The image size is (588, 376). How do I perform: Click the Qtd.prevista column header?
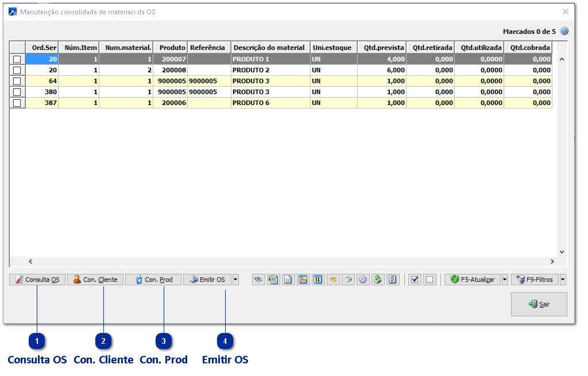pos(382,48)
